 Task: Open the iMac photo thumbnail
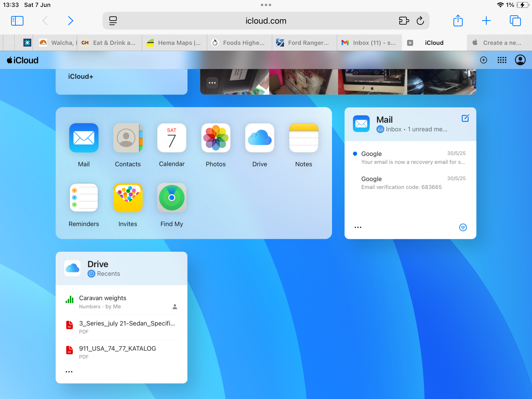(x=372, y=82)
